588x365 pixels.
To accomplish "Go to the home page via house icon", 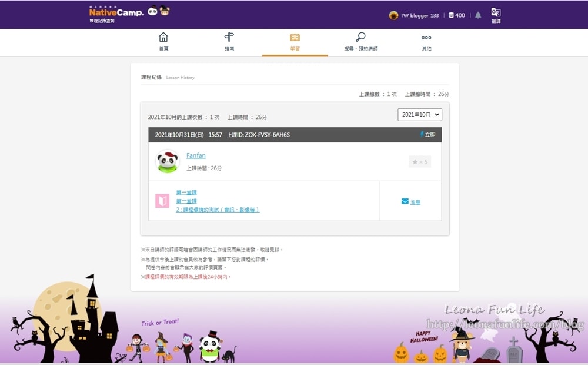I will point(163,41).
